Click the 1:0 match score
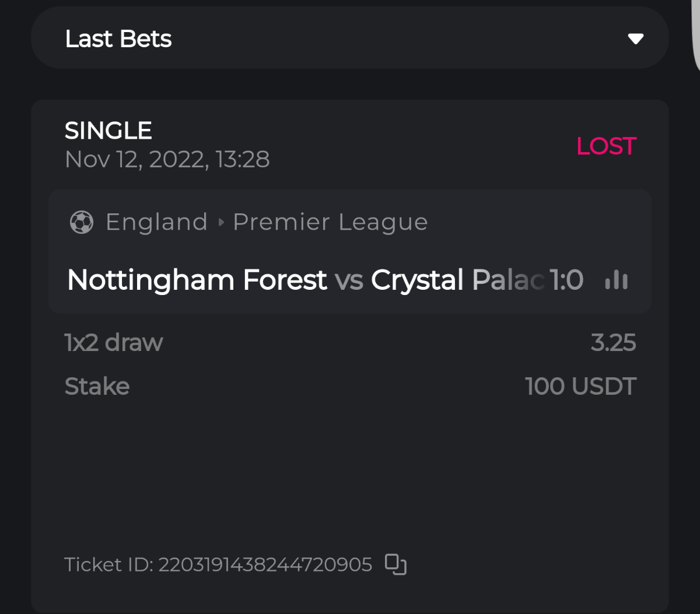This screenshot has width=700, height=614. [x=566, y=280]
